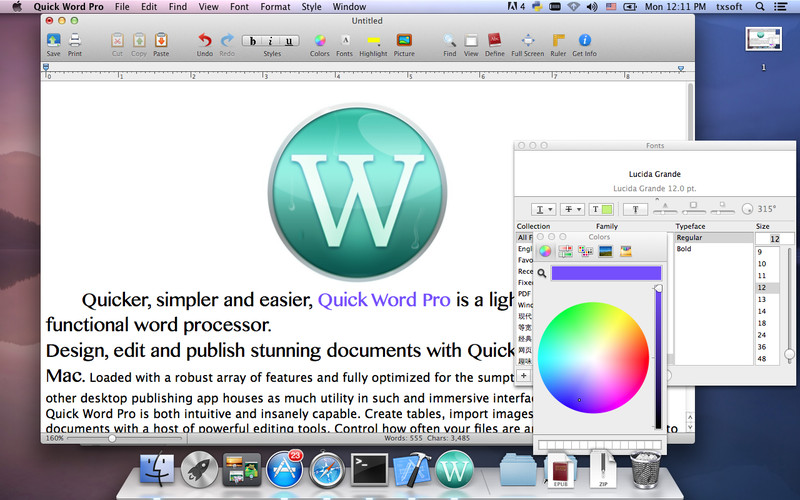Pick a color on the color wheel
800x500 pixels.
[593, 358]
